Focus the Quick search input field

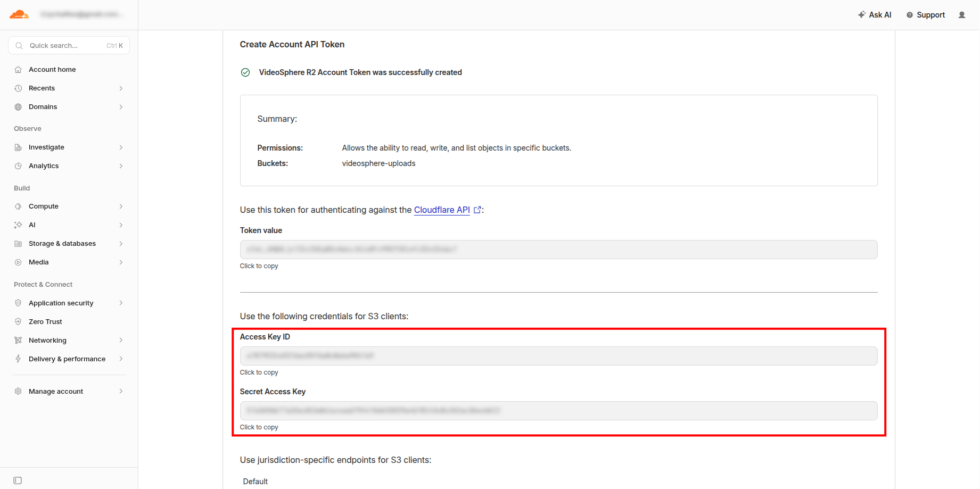69,46
